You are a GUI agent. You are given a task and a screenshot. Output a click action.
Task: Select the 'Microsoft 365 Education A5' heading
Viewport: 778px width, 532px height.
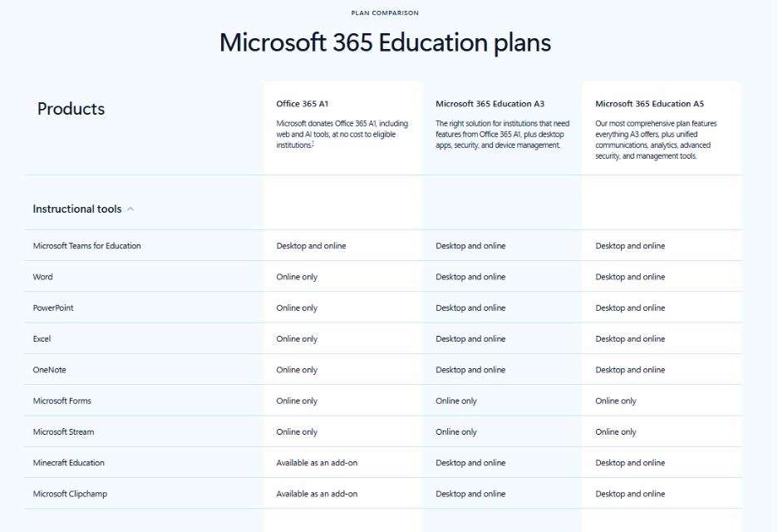pyautogui.click(x=649, y=104)
